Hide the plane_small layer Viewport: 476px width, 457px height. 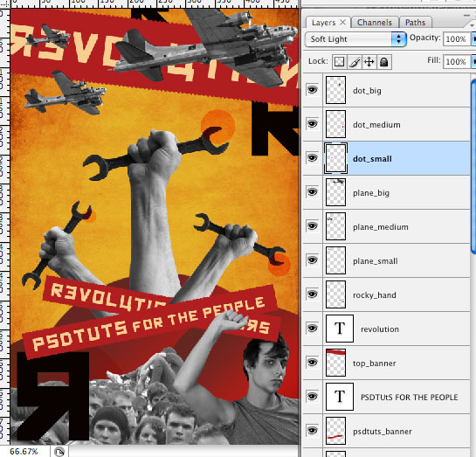[x=312, y=260]
